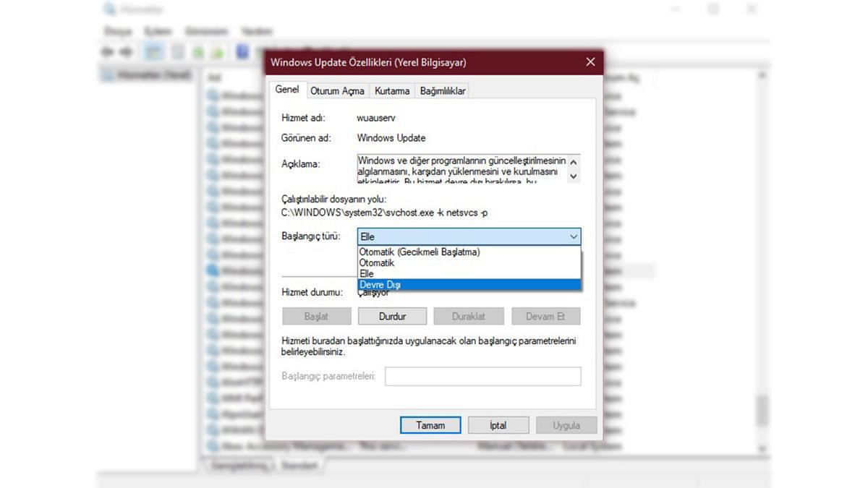Open Help via the blue toolbar icon

(x=242, y=51)
